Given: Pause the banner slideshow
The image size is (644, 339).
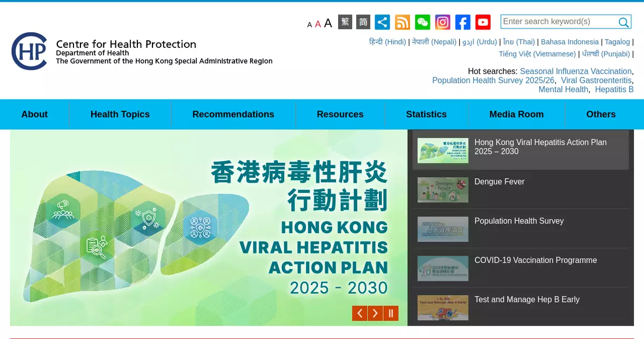Looking at the screenshot, I should click(x=391, y=313).
